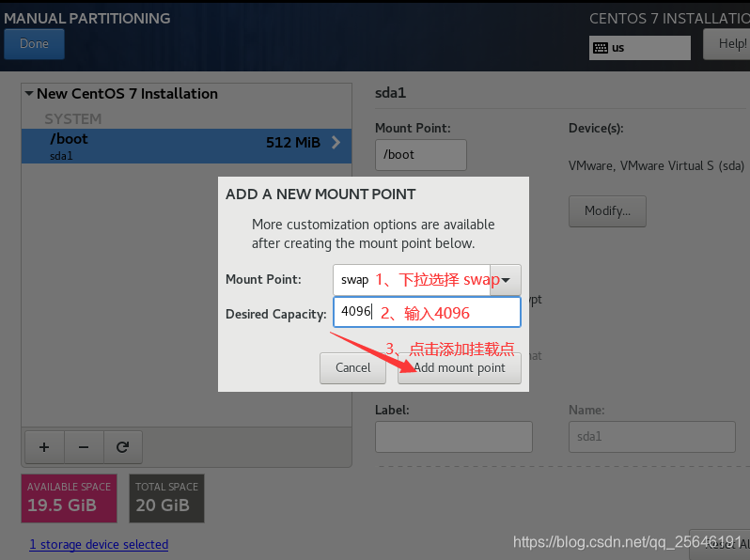Collapse the New CentOS 7 Installation tree
This screenshot has width=750, height=560.
(29, 93)
